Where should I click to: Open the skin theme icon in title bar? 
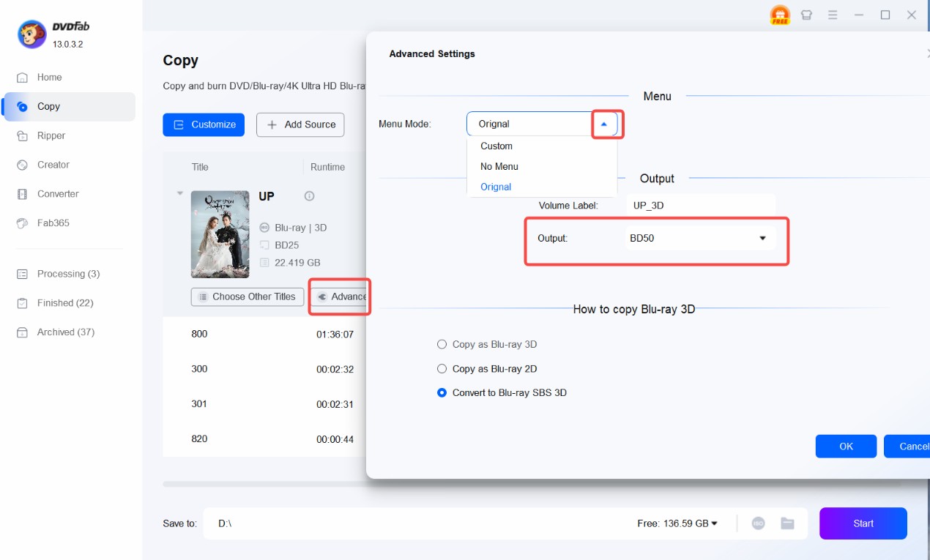pyautogui.click(x=807, y=15)
